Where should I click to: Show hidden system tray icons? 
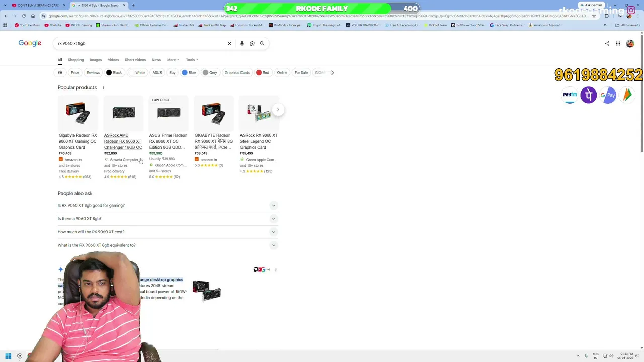click(x=578, y=356)
